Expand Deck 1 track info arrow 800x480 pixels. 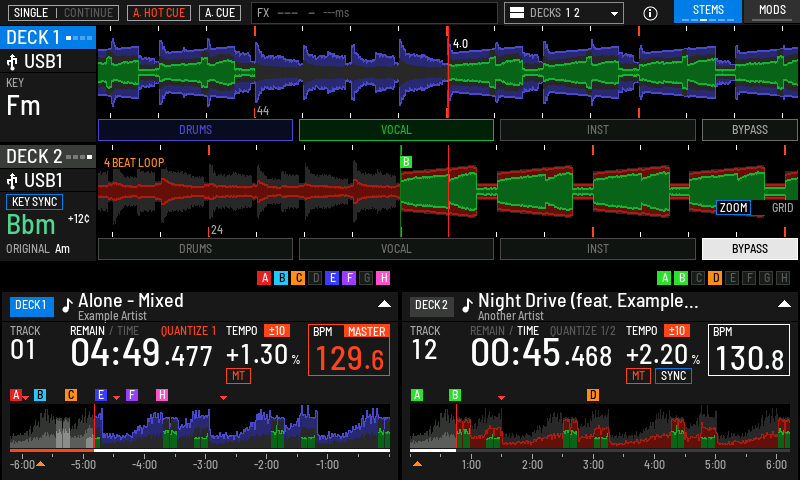tap(384, 304)
